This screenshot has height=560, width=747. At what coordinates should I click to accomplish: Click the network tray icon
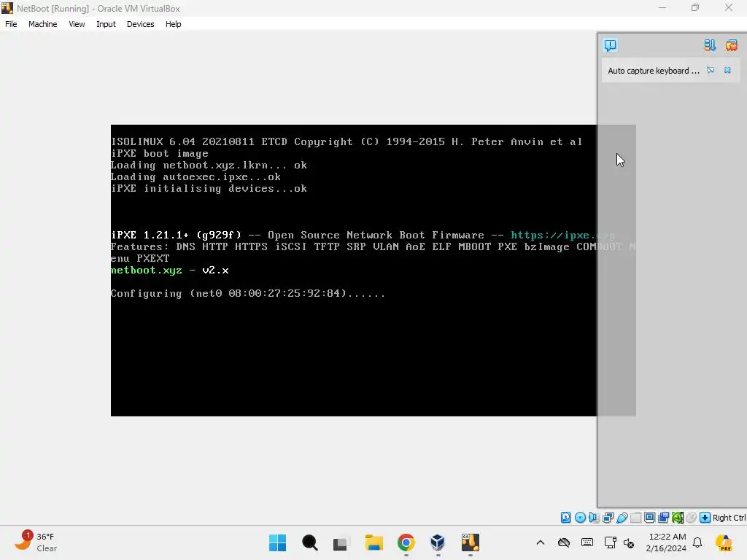610,542
